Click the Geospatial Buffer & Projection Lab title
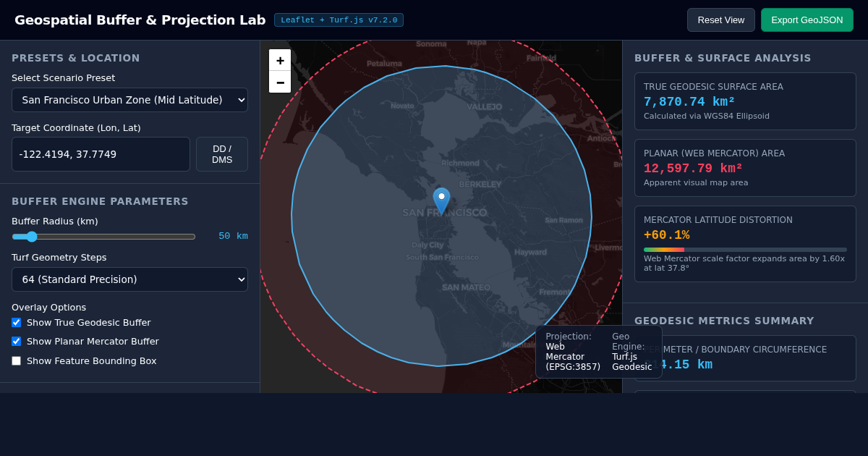Screen dimensions: 868x456 [140, 20]
